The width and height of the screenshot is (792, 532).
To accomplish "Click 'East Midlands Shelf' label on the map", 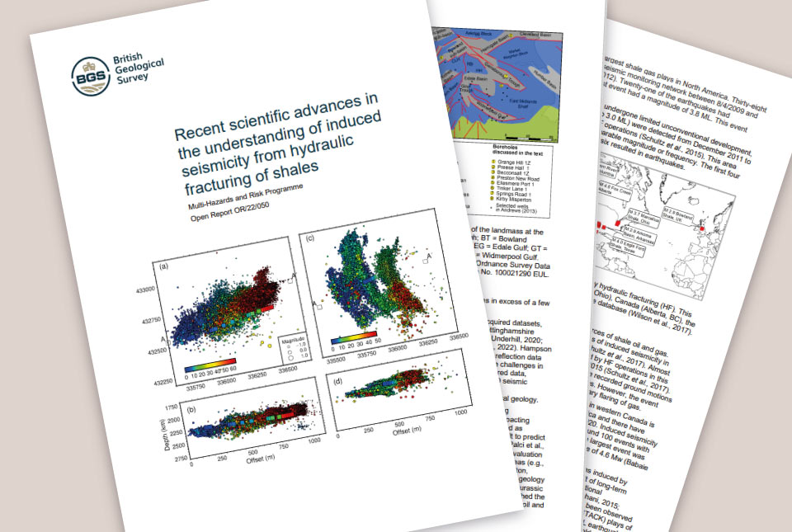I will click(523, 103).
